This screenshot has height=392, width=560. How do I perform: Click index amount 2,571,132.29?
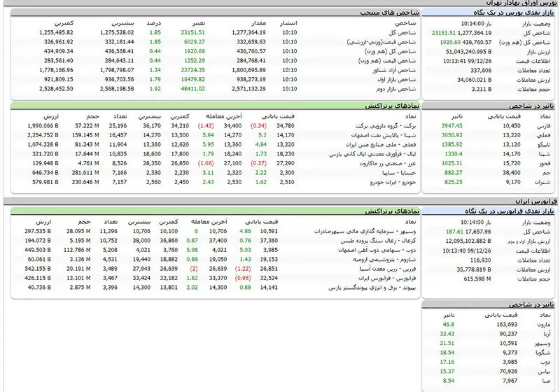click(x=248, y=88)
